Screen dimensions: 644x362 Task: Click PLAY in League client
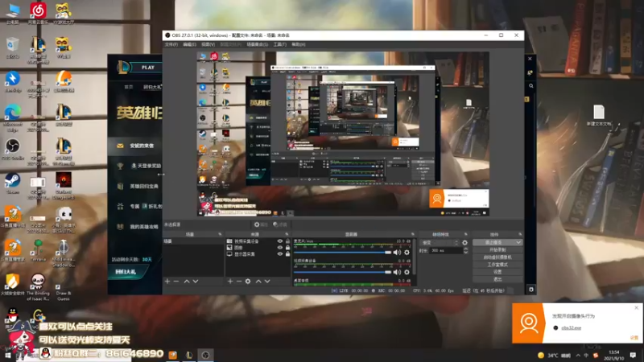point(148,68)
